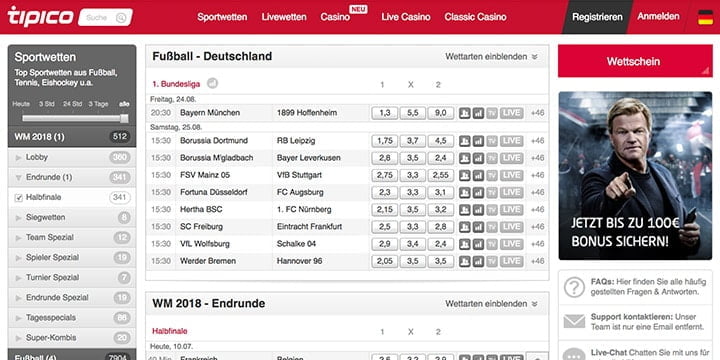Open table standings icon for FSV Mainz 05 match

click(465, 175)
